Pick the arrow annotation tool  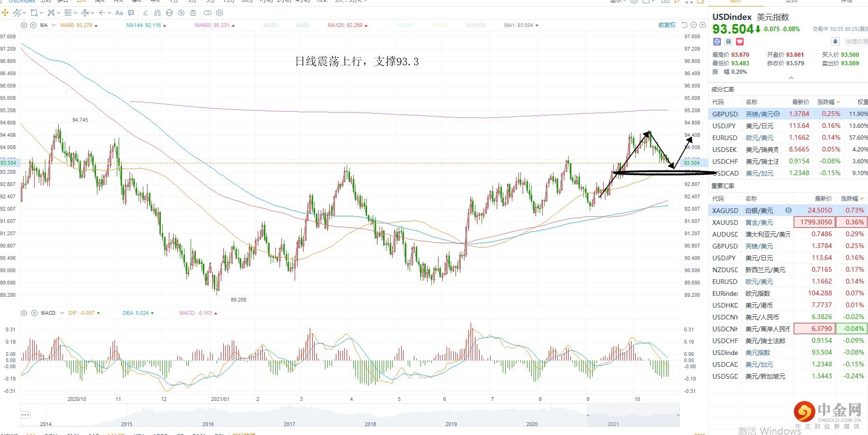pos(102,13)
